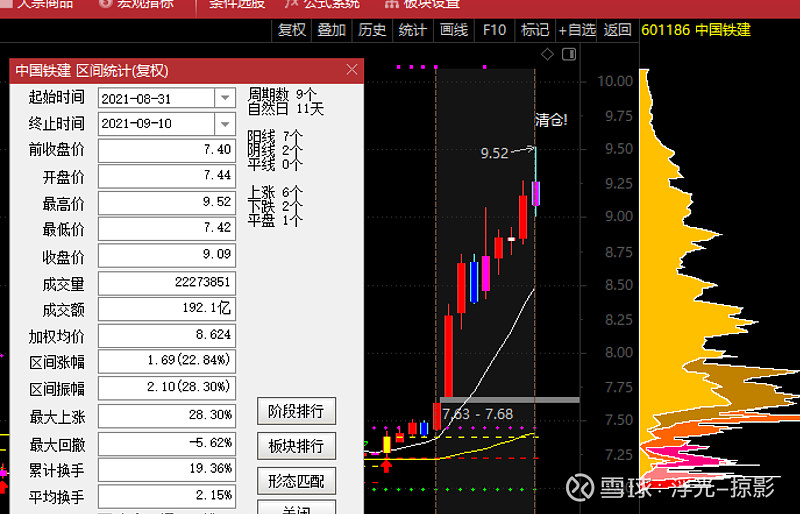Select the 画线 drawing tool

(x=454, y=30)
